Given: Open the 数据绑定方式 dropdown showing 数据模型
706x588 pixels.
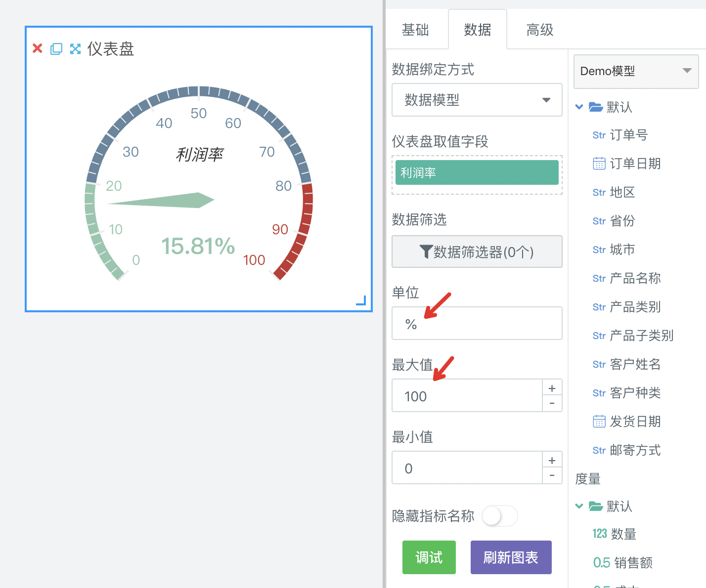Looking at the screenshot, I should click(477, 100).
